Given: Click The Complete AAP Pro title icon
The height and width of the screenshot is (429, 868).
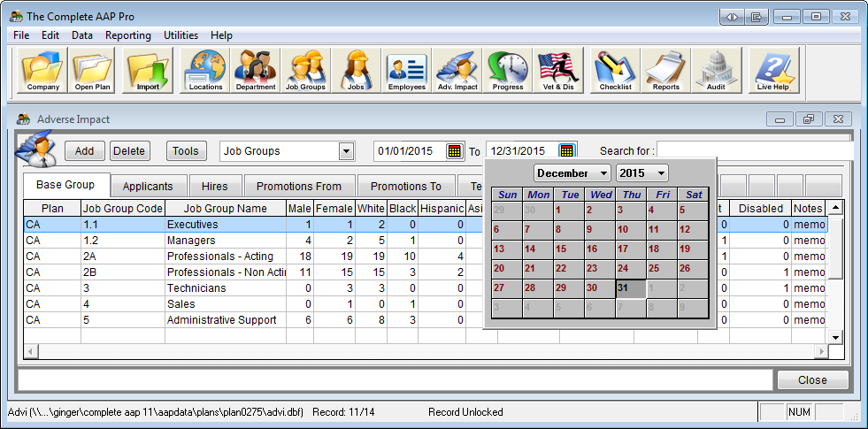Looking at the screenshot, I should click(x=16, y=17).
